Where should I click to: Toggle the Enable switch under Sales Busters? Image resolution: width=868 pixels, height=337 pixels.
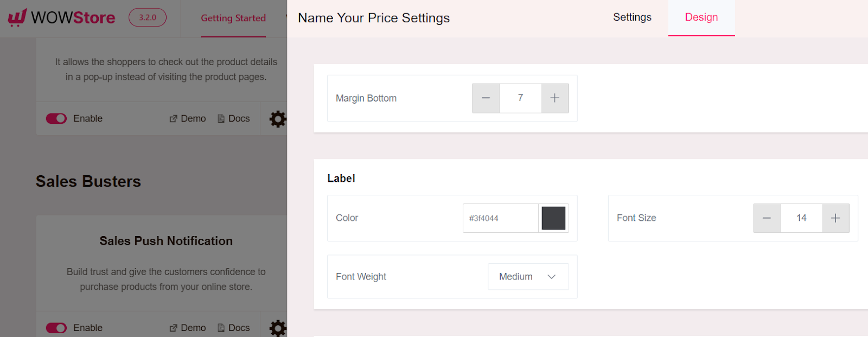[x=56, y=328]
